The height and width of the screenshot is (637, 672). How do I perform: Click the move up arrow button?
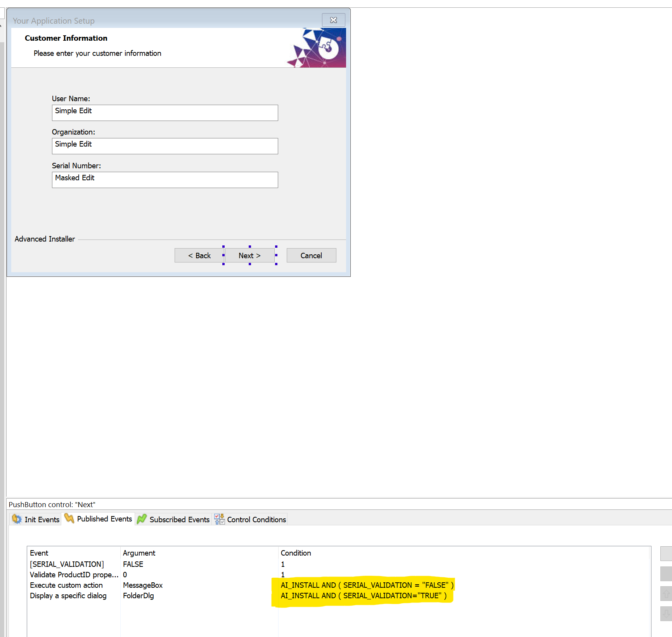click(666, 594)
